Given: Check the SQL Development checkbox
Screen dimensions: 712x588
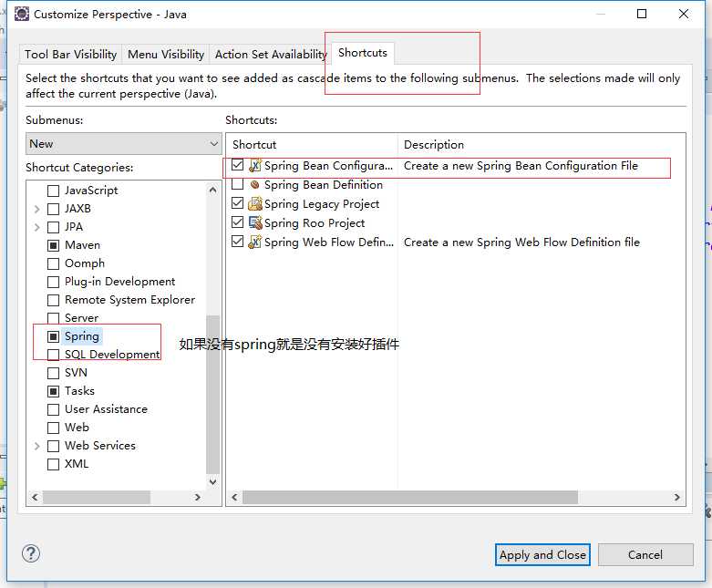Looking at the screenshot, I should (x=53, y=355).
